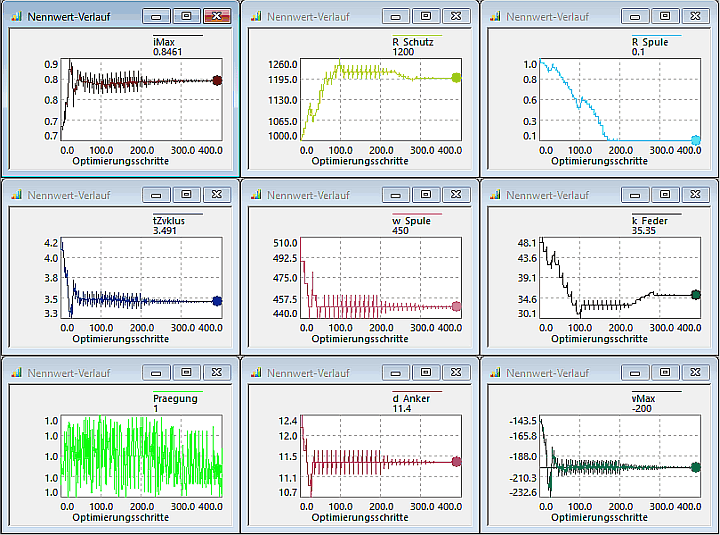Click the dark red end marker on the iMax curve
This screenshot has width=720, height=535.
point(217,81)
